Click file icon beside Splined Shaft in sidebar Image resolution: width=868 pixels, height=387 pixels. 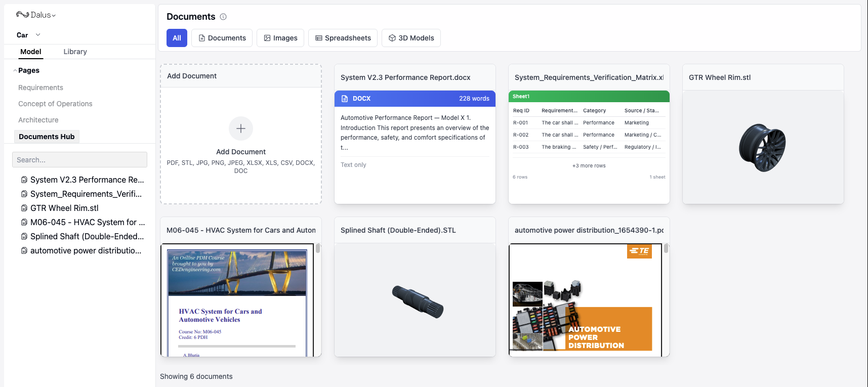click(24, 236)
